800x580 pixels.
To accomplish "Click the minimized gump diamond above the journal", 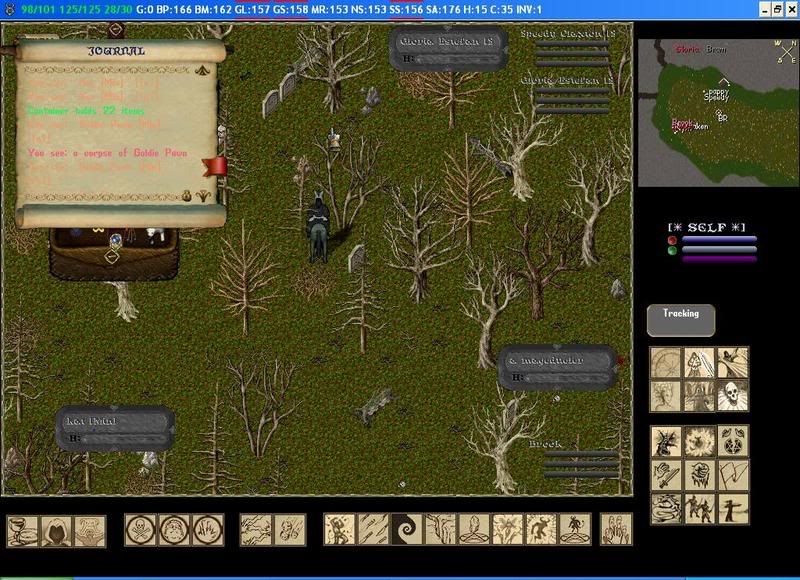I will 116,30.
